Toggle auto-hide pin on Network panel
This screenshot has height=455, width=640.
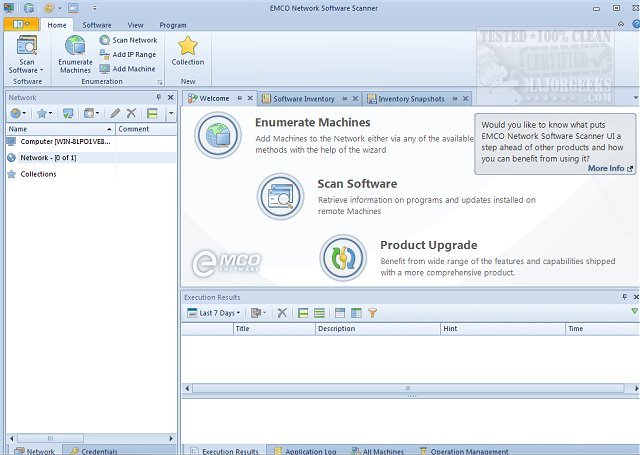(x=159, y=97)
